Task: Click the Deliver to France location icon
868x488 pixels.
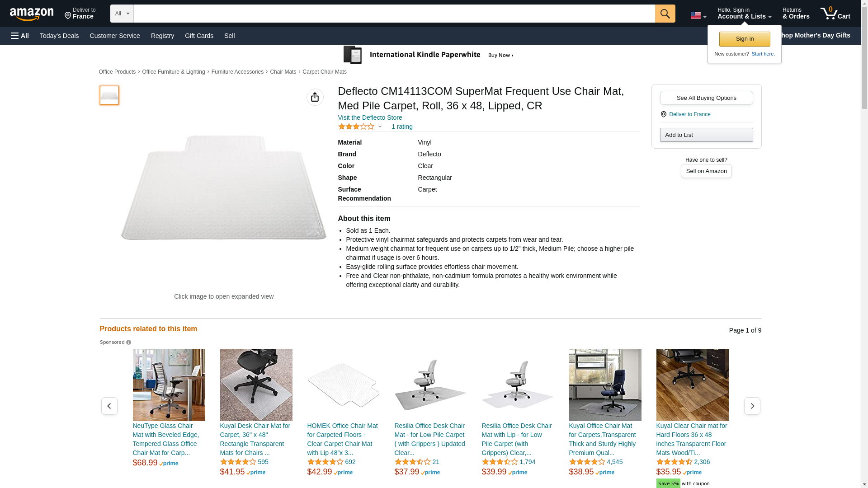Action: click(68, 16)
